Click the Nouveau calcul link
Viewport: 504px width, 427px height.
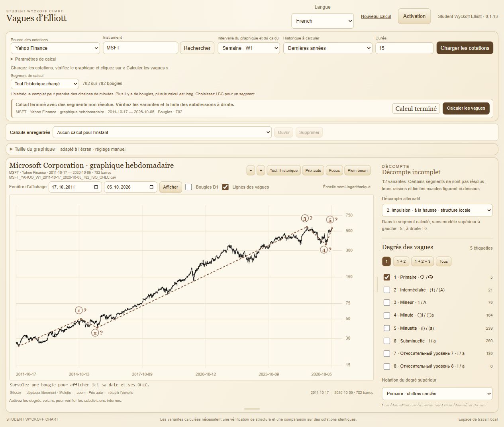click(x=376, y=16)
